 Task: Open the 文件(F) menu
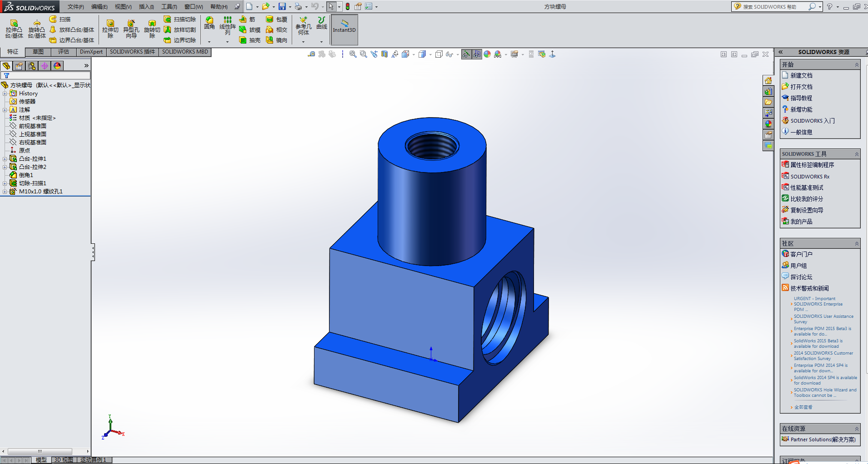[76, 7]
